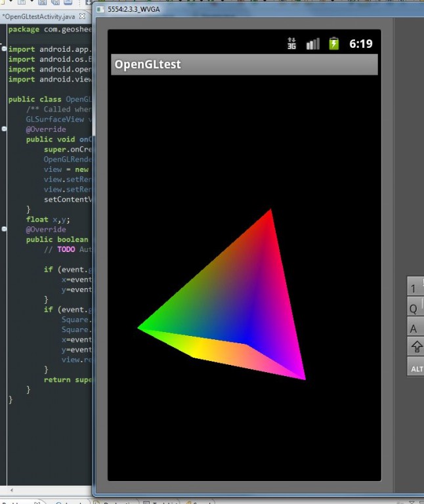This screenshot has width=424, height=504.
Task: Click the 'return supe' statement line
Action: pyautogui.click(x=68, y=379)
